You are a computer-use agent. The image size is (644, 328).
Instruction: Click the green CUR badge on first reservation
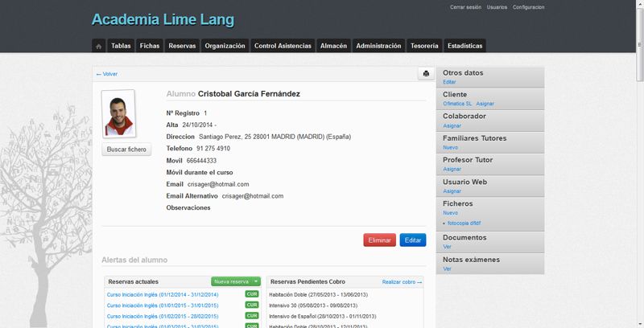[x=252, y=294]
